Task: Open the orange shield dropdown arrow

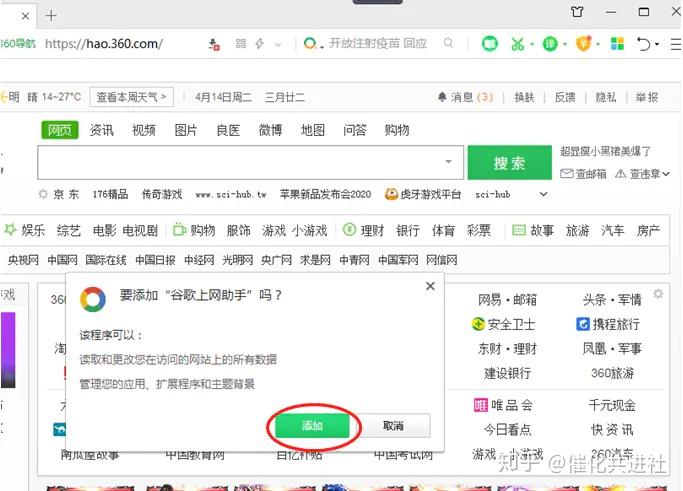Action: coord(598,44)
